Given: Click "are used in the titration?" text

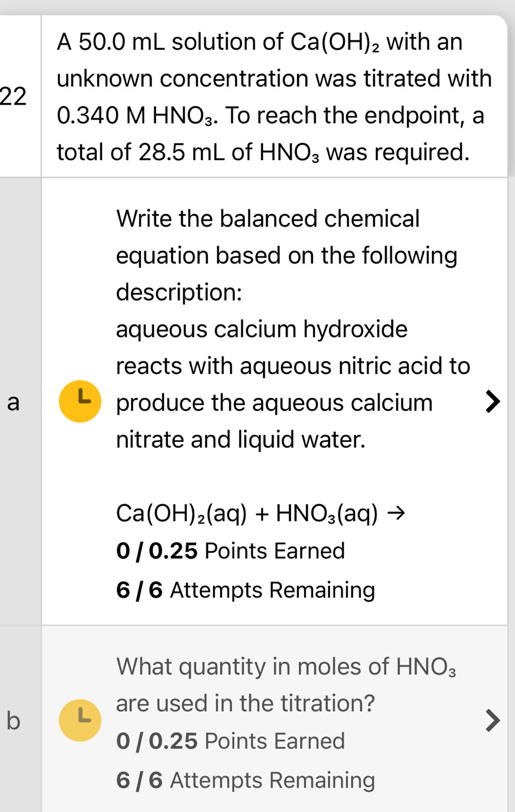Looking at the screenshot, I should pyautogui.click(x=245, y=703).
